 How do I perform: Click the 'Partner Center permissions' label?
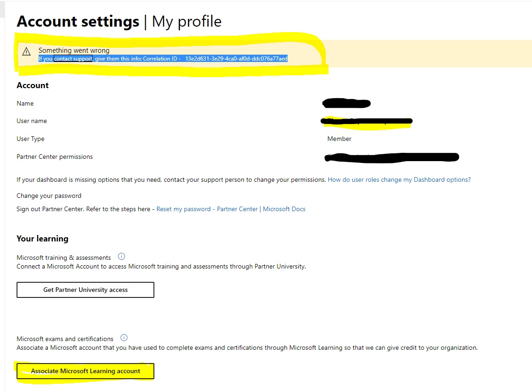55,157
